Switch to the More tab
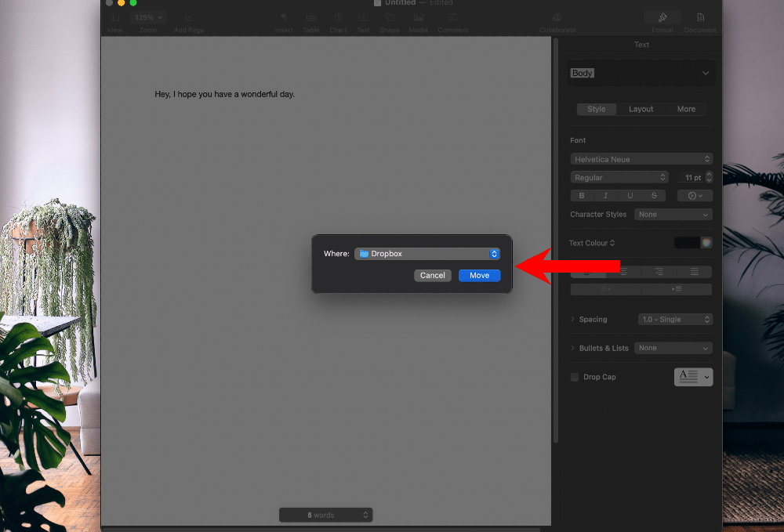 click(686, 109)
